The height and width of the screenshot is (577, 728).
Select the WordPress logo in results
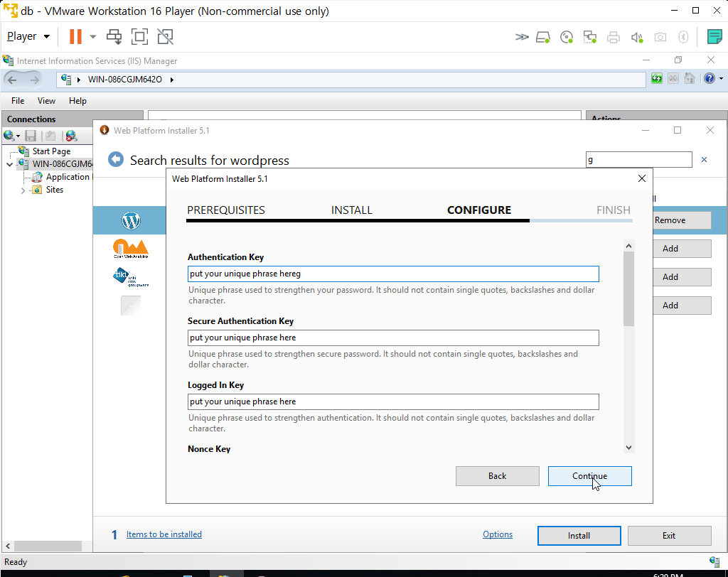pos(131,220)
